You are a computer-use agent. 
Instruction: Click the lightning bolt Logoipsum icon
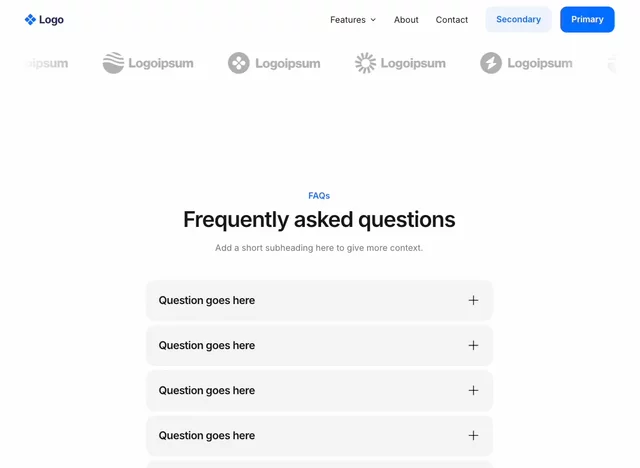[491, 63]
